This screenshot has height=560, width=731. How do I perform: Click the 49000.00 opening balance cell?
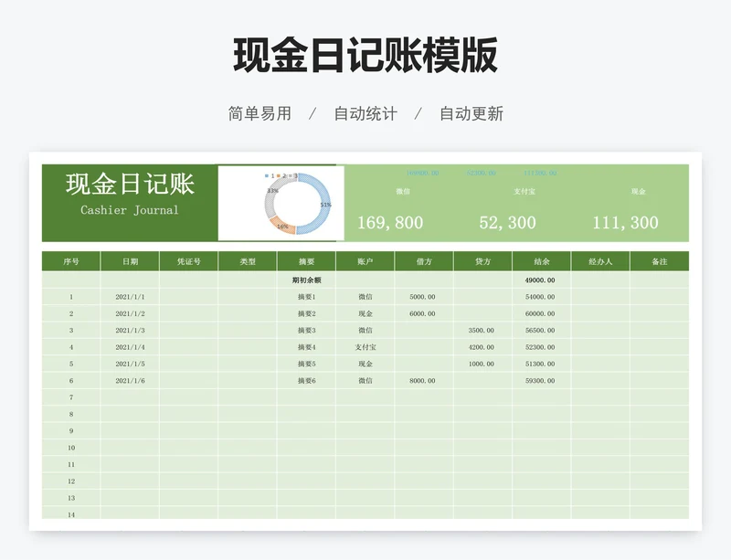coord(541,280)
